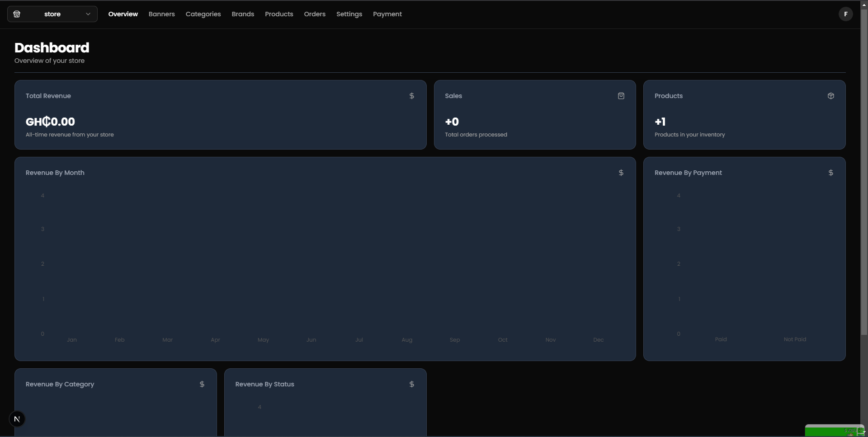Click the Jun label on month chart
This screenshot has height=437, width=868.
pos(311,340)
